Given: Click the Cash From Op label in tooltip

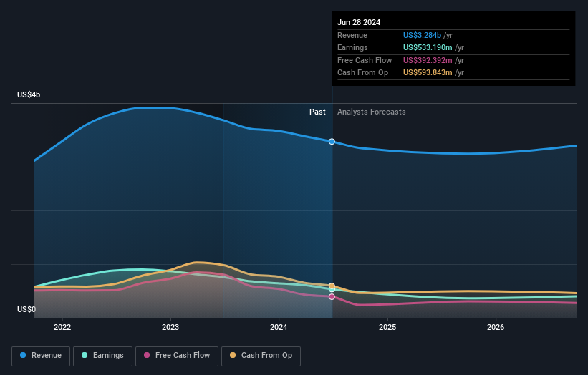Looking at the screenshot, I should 362,73.
